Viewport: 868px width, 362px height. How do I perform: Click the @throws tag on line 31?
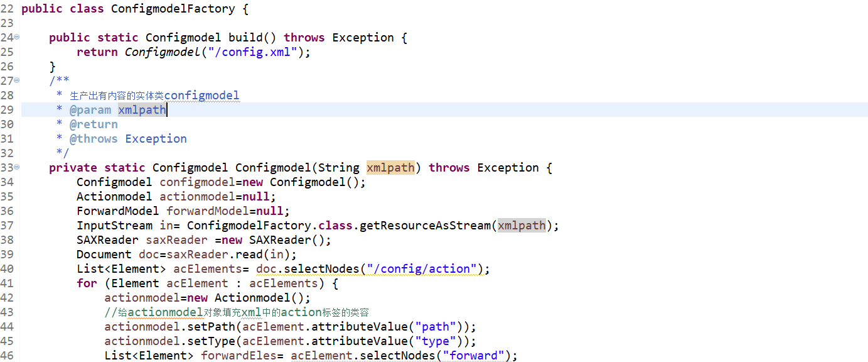(94, 139)
